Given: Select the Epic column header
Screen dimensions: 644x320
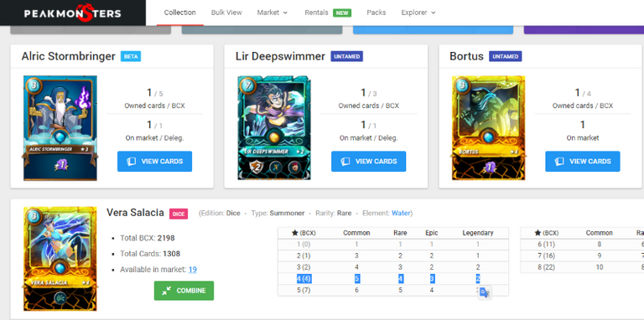Looking at the screenshot, I should click(x=432, y=233).
